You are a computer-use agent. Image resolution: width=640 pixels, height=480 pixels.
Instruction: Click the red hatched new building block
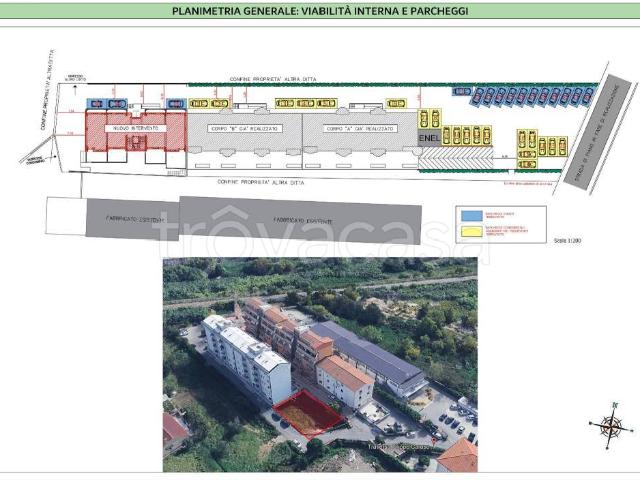tap(136, 131)
